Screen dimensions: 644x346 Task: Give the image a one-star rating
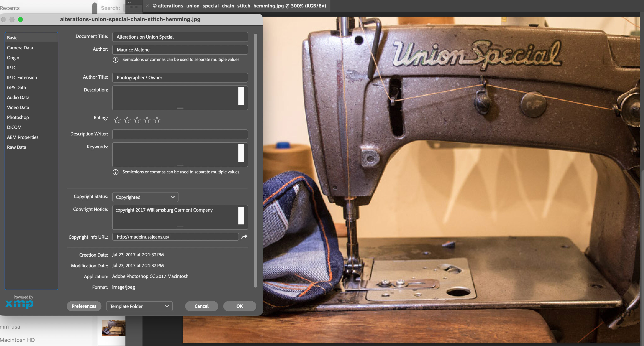click(x=117, y=120)
